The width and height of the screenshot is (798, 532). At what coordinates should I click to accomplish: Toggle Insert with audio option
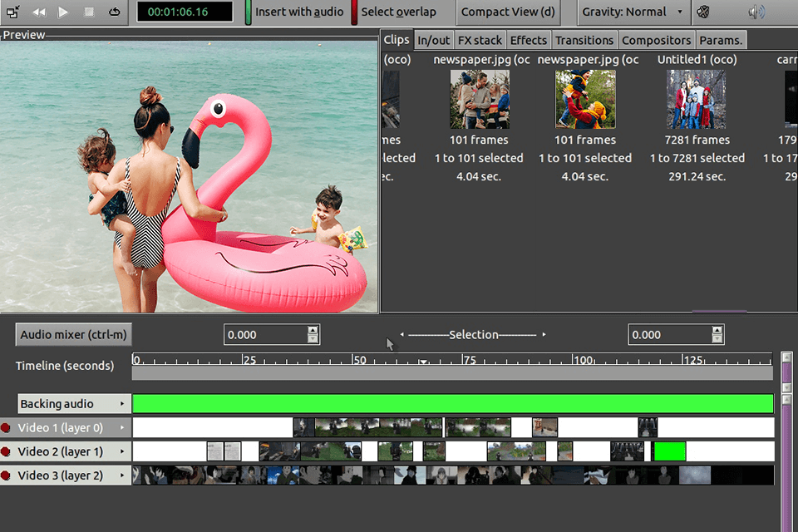[299, 12]
